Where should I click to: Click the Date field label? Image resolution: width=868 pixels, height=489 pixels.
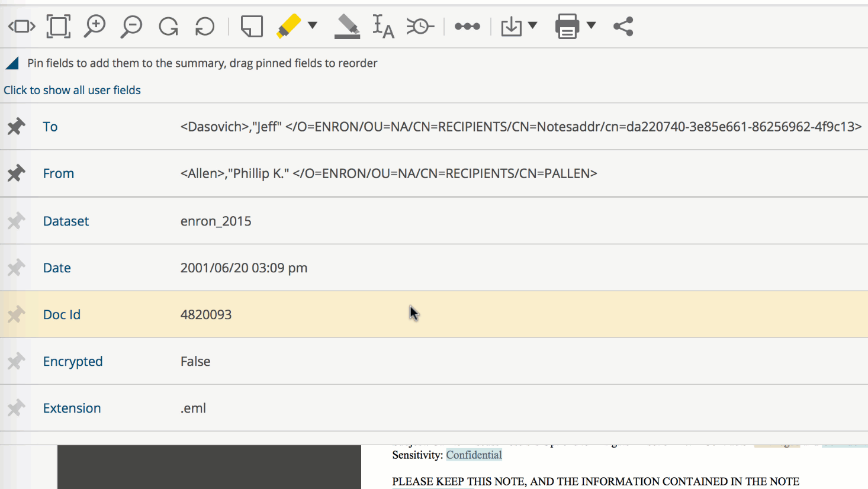point(57,268)
